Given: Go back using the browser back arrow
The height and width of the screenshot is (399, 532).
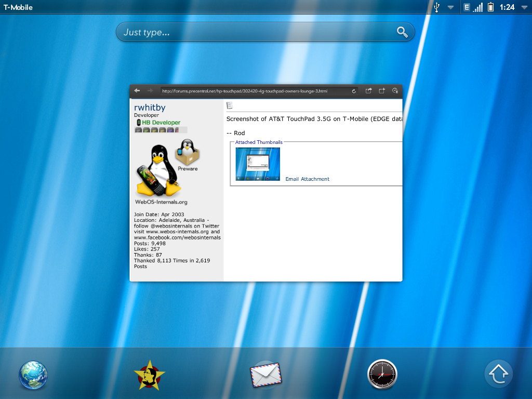Looking at the screenshot, I should 137,90.
